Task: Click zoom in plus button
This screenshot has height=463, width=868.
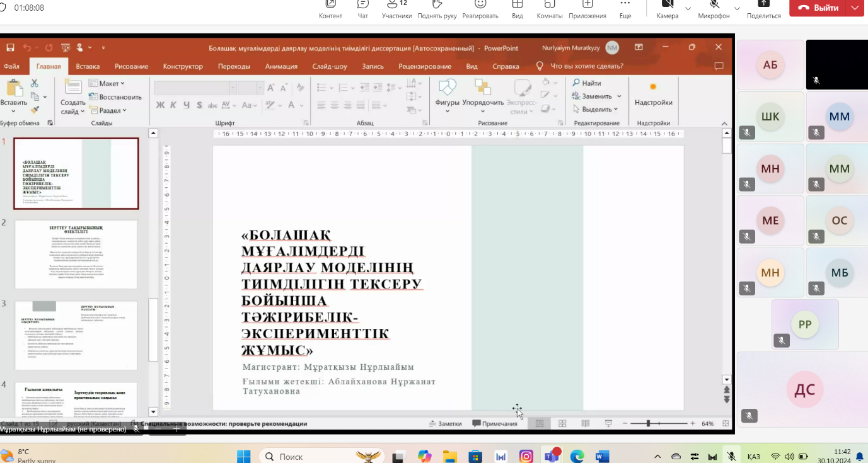Action: coord(693,424)
